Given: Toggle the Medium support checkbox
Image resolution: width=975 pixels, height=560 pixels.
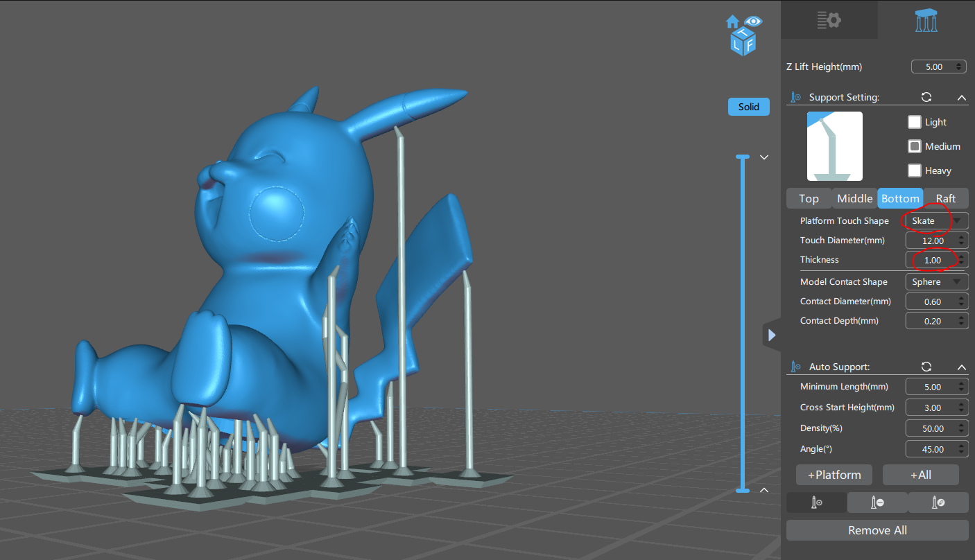Looking at the screenshot, I should pyautogui.click(x=915, y=146).
